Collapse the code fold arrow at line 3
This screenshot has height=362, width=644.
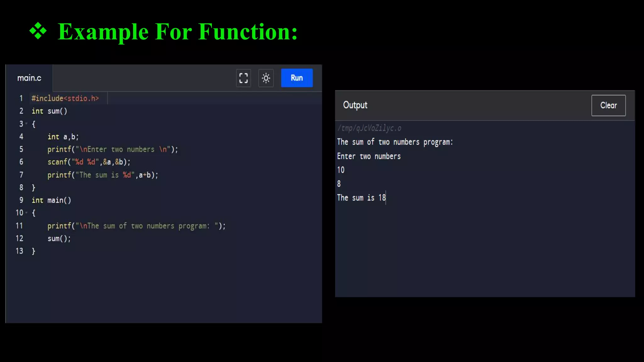[26, 124]
